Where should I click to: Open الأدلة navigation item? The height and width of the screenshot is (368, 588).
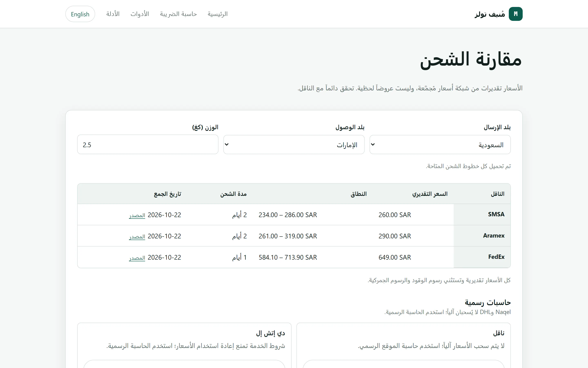tap(113, 14)
